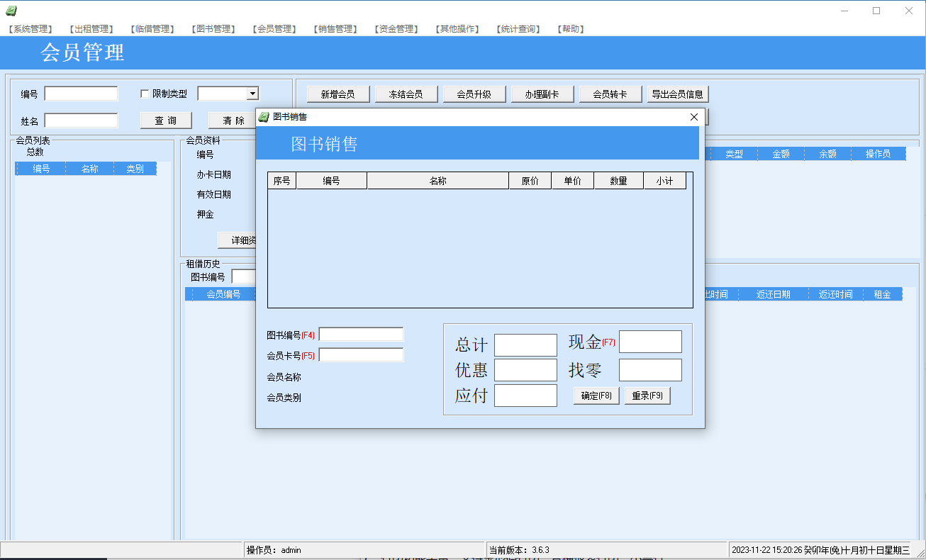Open the 【销售管理】 menu
The image size is (926, 560).
pyautogui.click(x=335, y=29)
